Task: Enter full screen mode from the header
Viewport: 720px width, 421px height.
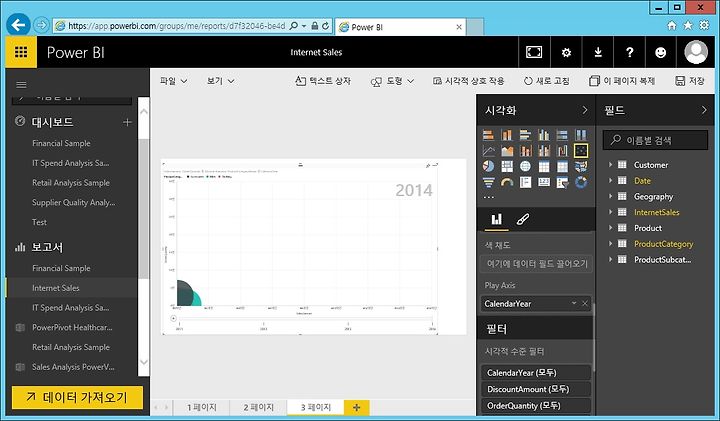Action: click(x=534, y=52)
